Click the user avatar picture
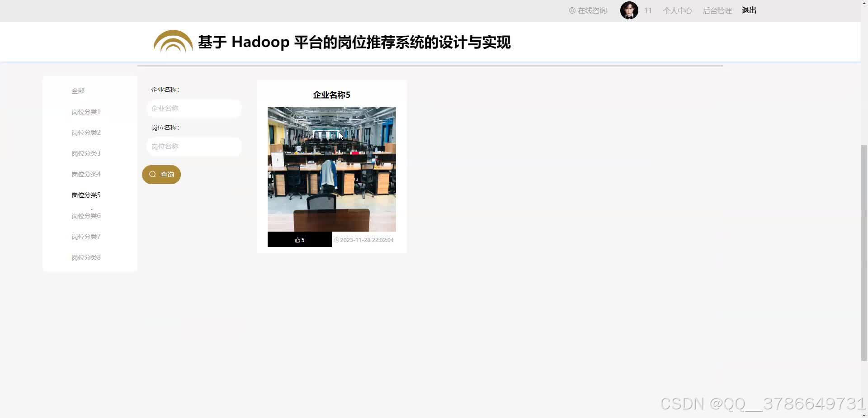Viewport: 868px width, 418px height. click(x=629, y=10)
